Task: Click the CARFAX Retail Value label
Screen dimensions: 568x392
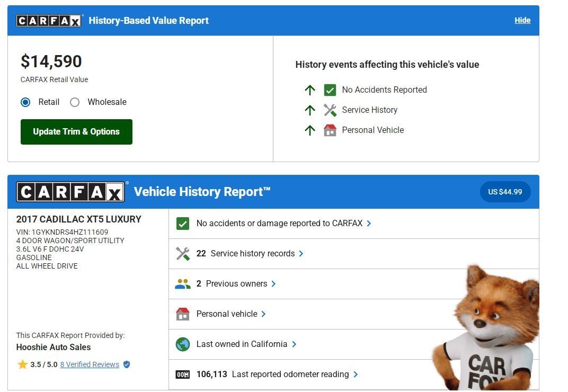Action: pos(55,79)
